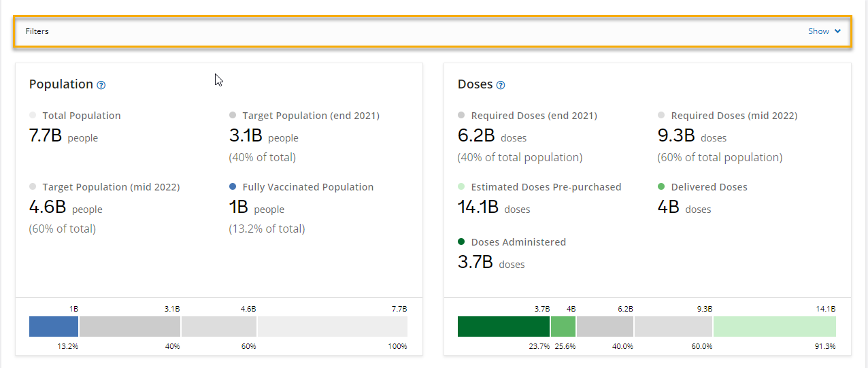
Task: Click the Doses Administered label
Action: (518, 242)
